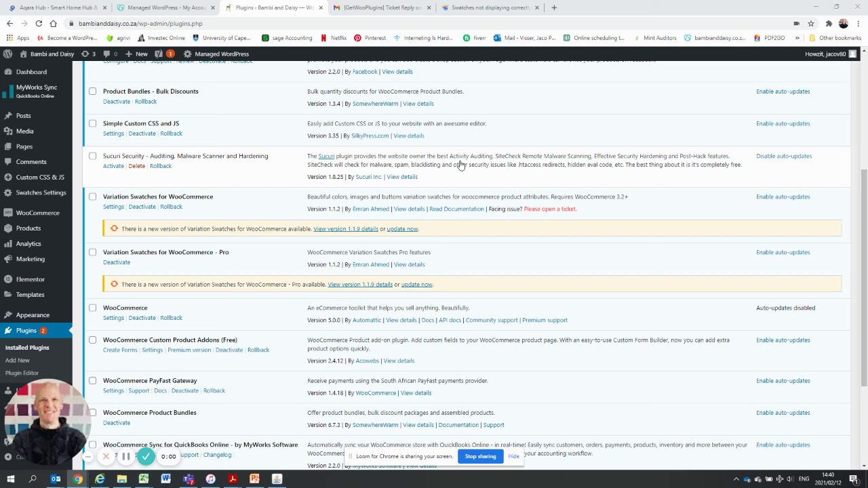Check Variation Swatches for WooCommerce - Pro checkbox
Screen dimensions: 868x488
point(93,252)
